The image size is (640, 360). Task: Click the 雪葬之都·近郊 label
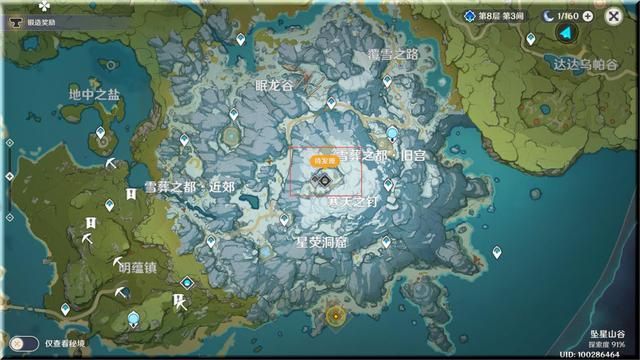click(190, 187)
